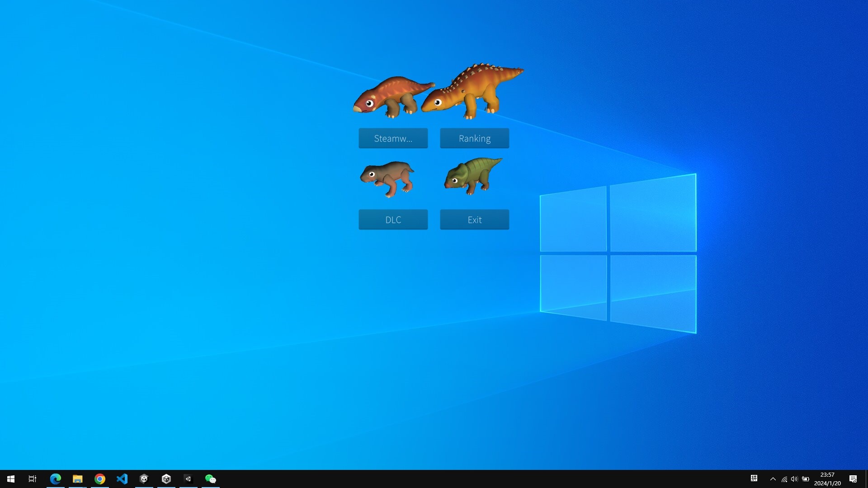Exit the game using the Exit button
Viewport: 868px width, 488px height.
point(474,220)
